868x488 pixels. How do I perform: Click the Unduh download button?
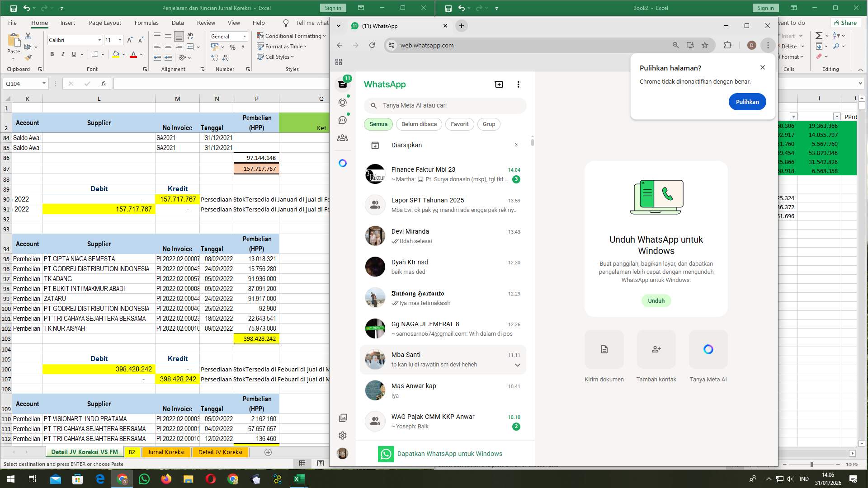click(x=656, y=301)
